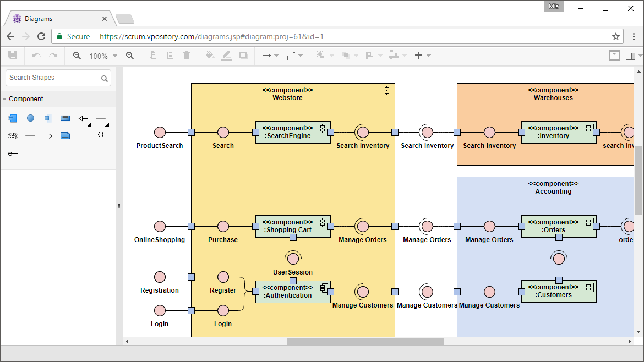
Task: Open the line color pencil tool
Action: [226, 56]
